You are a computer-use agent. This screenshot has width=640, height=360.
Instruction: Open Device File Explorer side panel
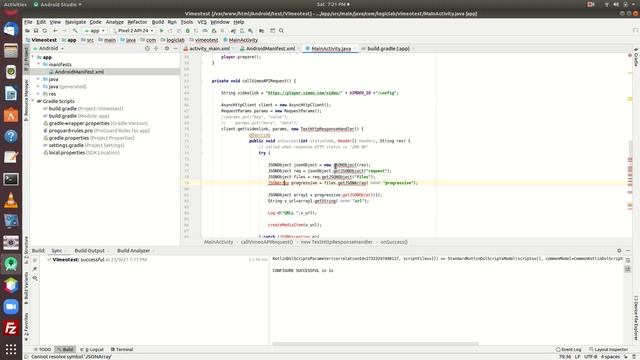[636, 318]
